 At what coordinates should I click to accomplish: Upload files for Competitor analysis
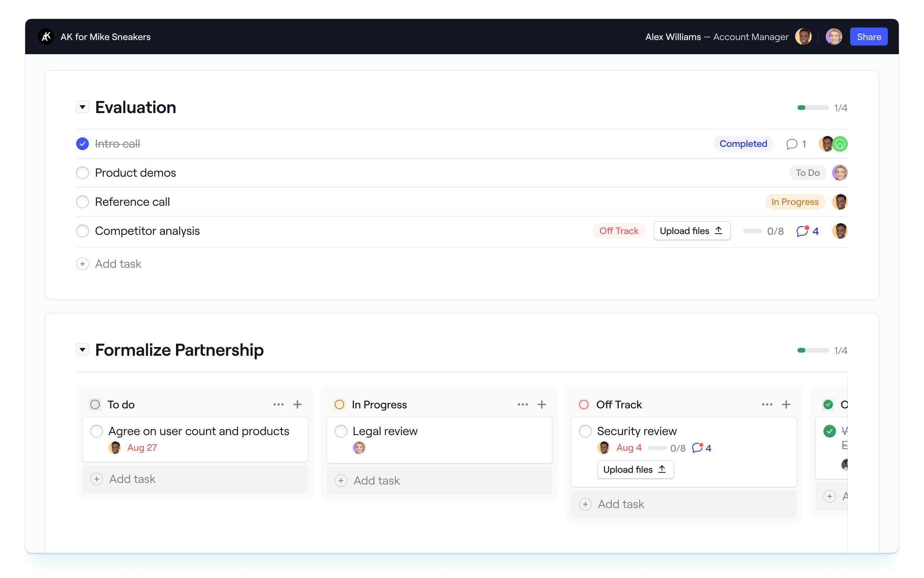(692, 231)
